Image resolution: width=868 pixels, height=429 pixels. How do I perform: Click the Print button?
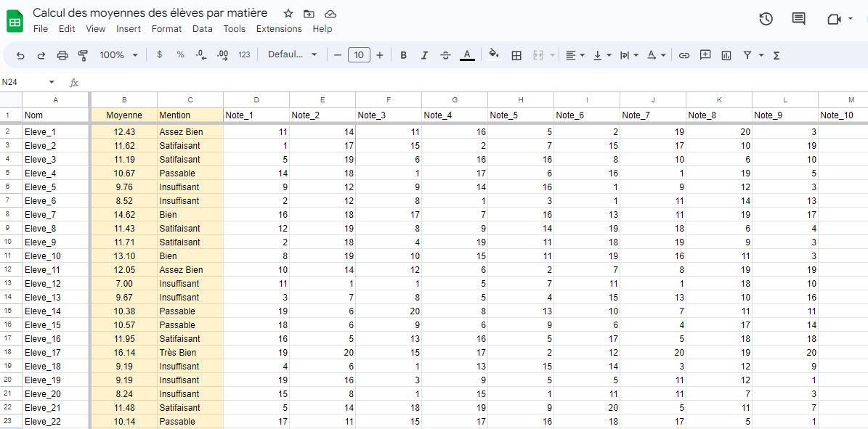tap(62, 54)
